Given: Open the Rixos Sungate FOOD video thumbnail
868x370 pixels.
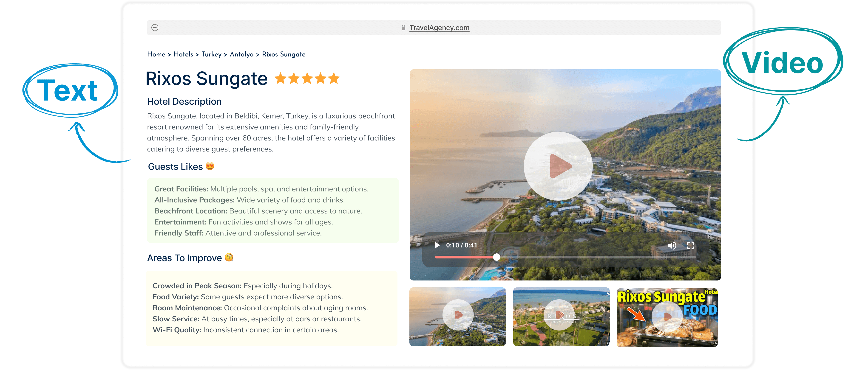Looking at the screenshot, I should click(x=667, y=317).
